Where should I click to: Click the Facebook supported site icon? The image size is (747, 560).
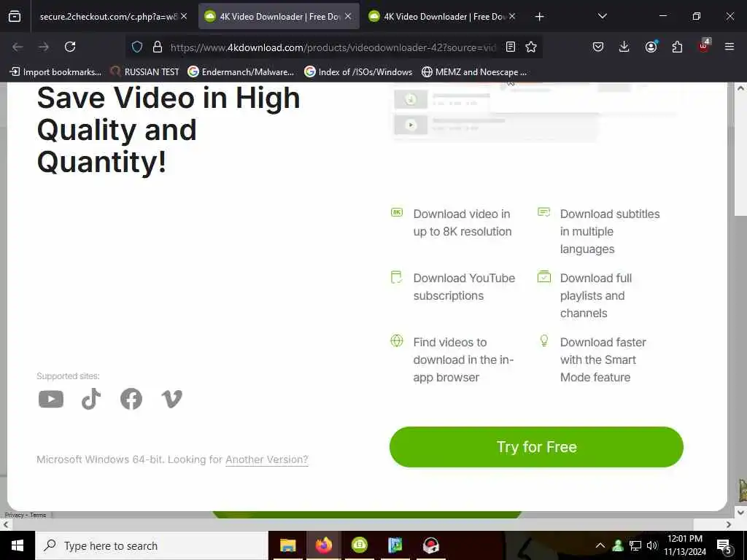click(131, 399)
